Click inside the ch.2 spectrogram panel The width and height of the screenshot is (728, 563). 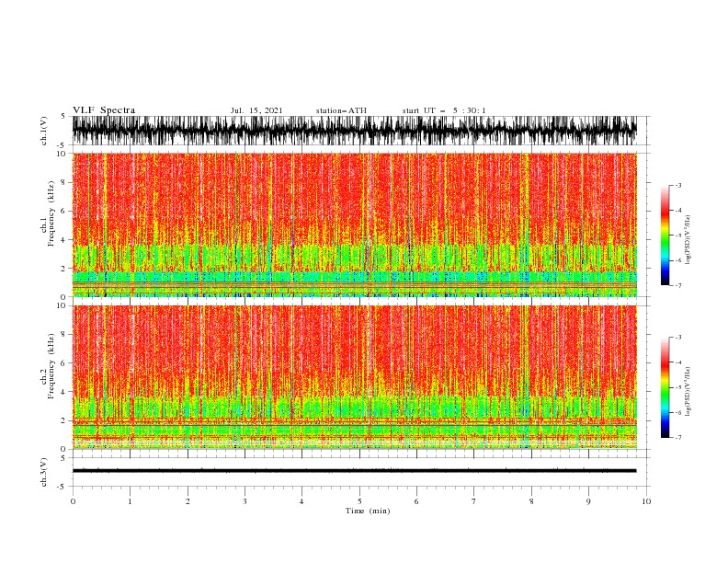[x=354, y=377]
